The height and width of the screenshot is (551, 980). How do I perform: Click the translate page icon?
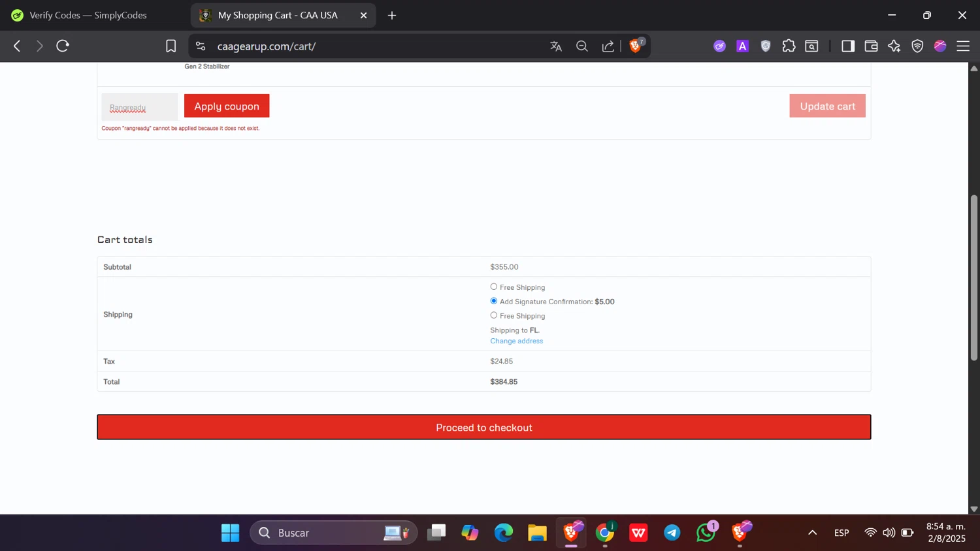pos(556,46)
